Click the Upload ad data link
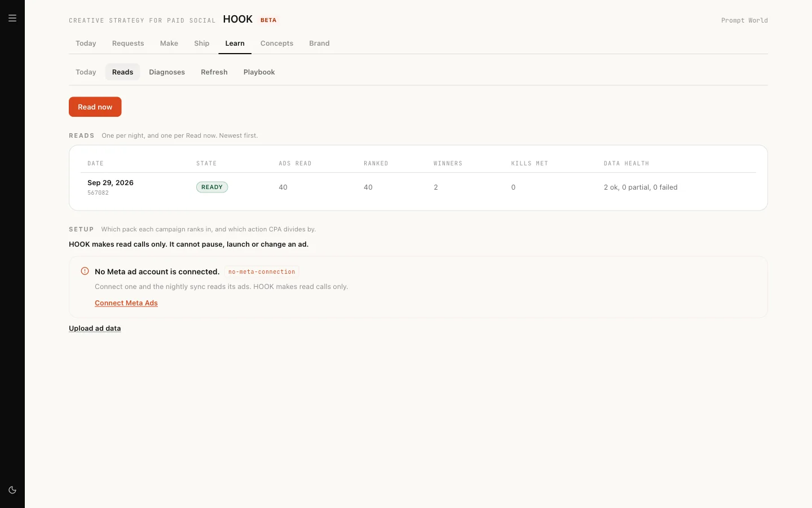 coord(95,329)
